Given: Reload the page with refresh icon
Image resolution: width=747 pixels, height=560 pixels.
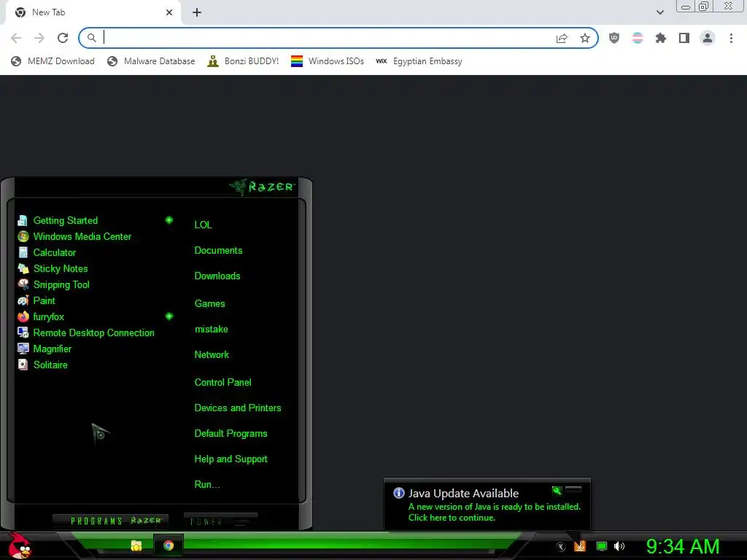Looking at the screenshot, I should click(63, 38).
